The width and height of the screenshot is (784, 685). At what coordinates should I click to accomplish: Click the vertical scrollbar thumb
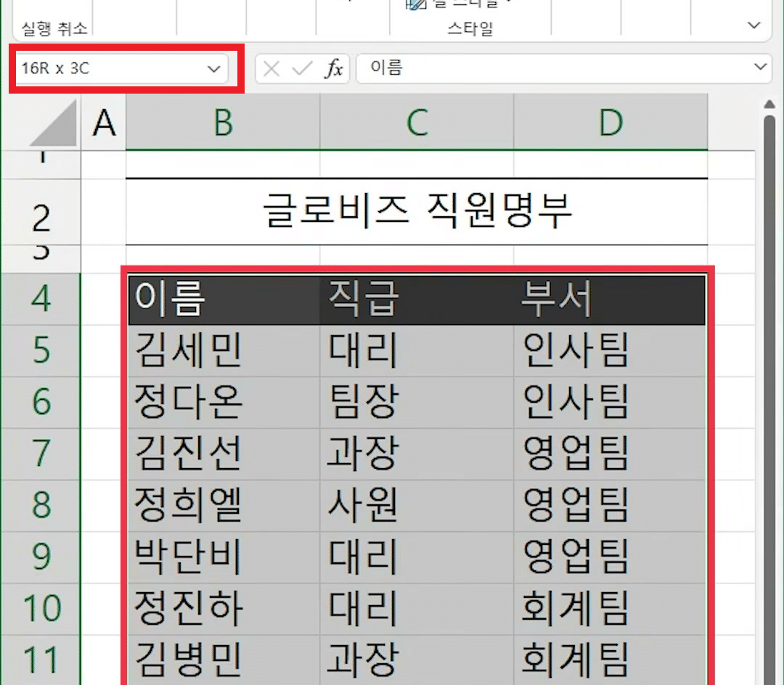pos(770,400)
